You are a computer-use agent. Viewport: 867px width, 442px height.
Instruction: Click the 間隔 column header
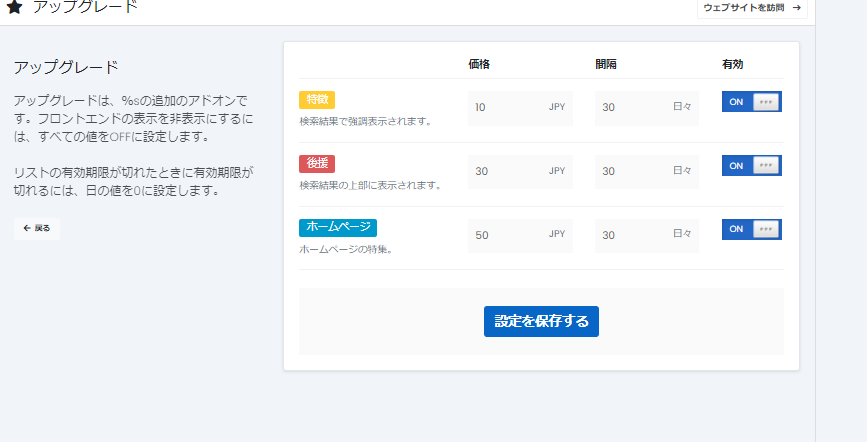[605, 64]
